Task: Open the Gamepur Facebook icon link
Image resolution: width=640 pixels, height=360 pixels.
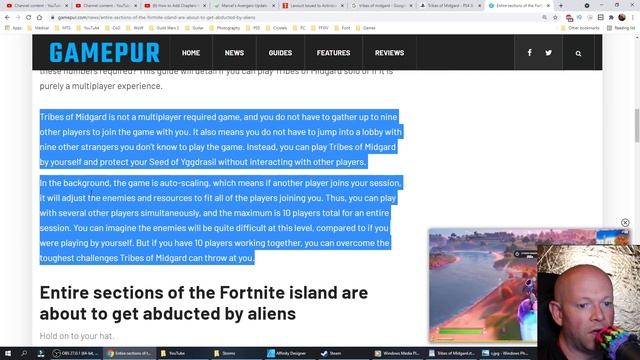Action: coord(529,53)
